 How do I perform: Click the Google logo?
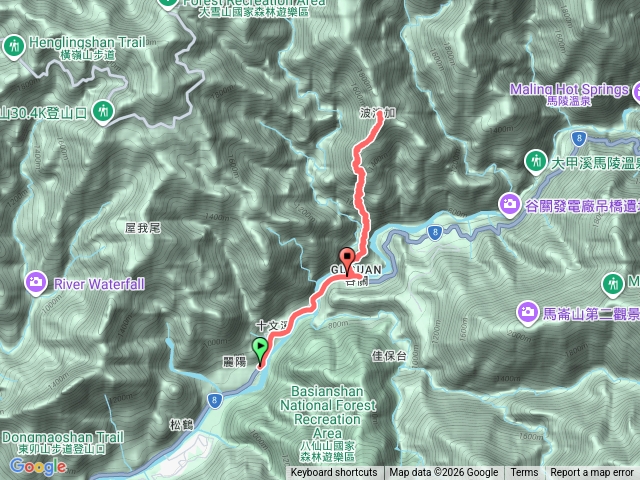pos(38,466)
